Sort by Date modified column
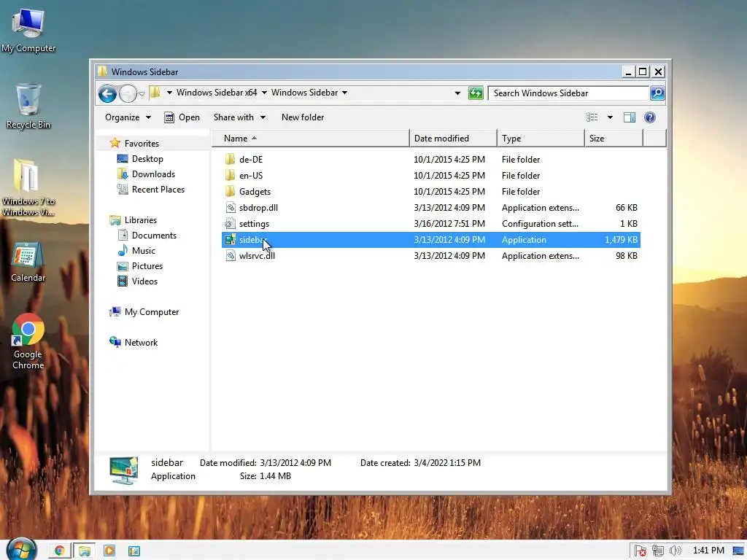The height and width of the screenshot is (560, 747). coord(452,138)
